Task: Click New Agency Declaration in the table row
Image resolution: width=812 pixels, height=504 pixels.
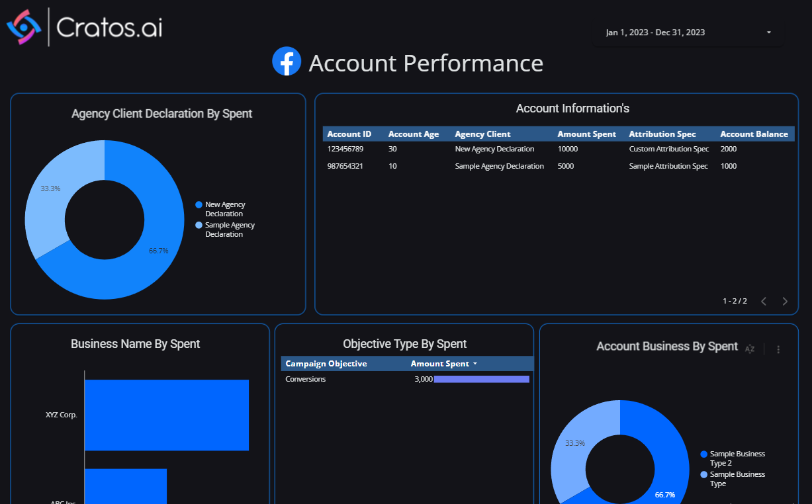Action: [x=494, y=149]
